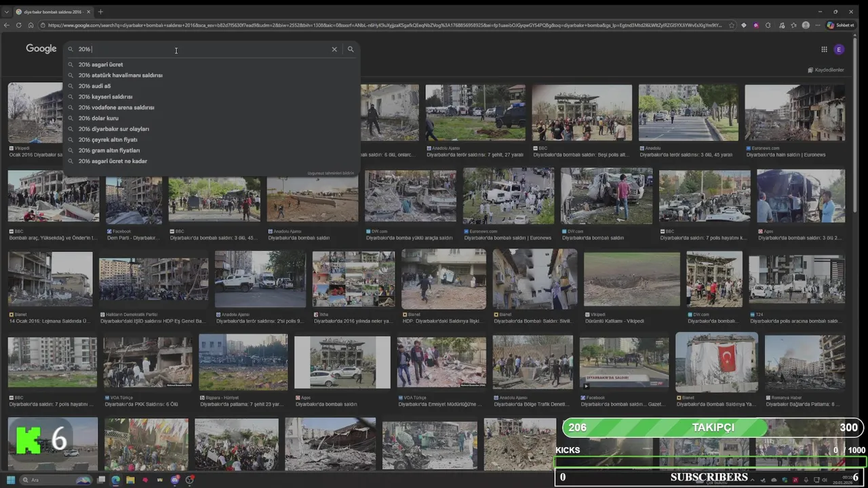
Task: Open Anadolu Ajansı image: 7 şehit, 27 yaralı
Action: (x=475, y=113)
